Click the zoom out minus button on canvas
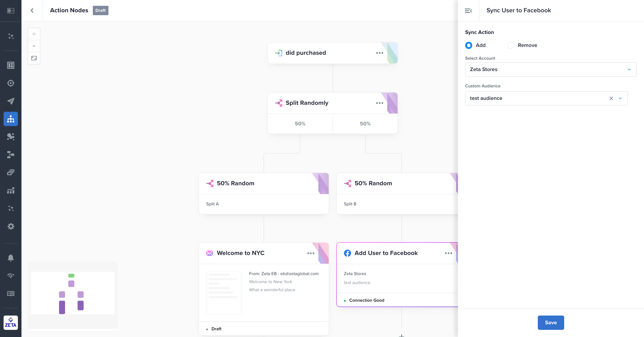The height and width of the screenshot is (337, 644). (x=34, y=46)
